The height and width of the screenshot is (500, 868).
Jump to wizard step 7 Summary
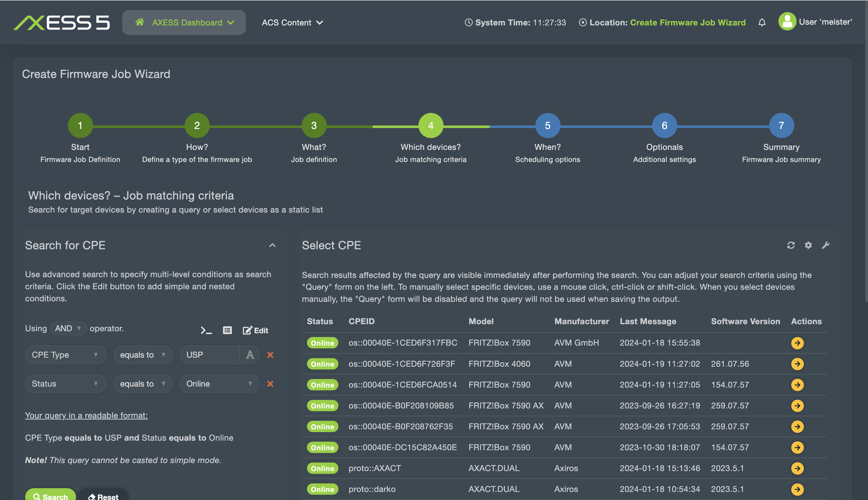(781, 125)
